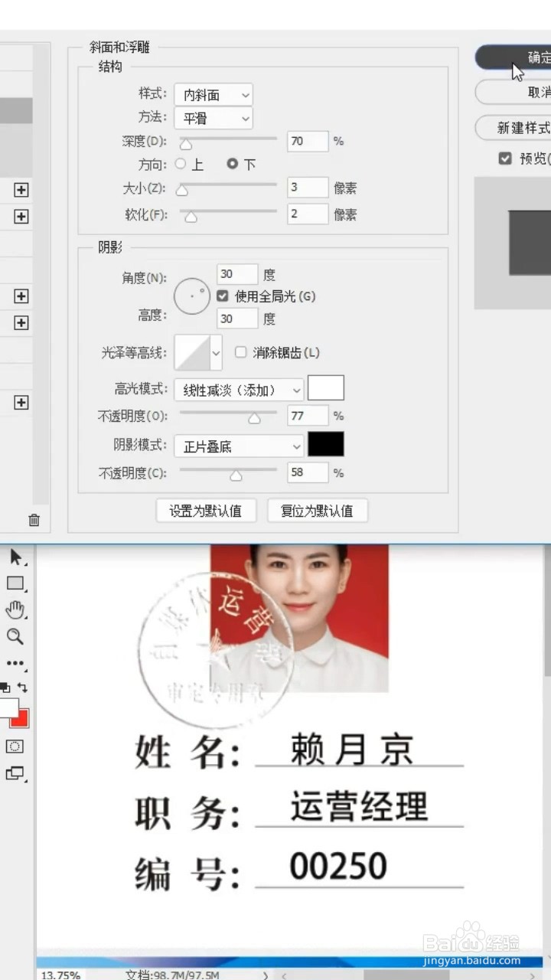Click the swap foreground/background colors arrow
The image size is (551, 980).
coord(22,688)
